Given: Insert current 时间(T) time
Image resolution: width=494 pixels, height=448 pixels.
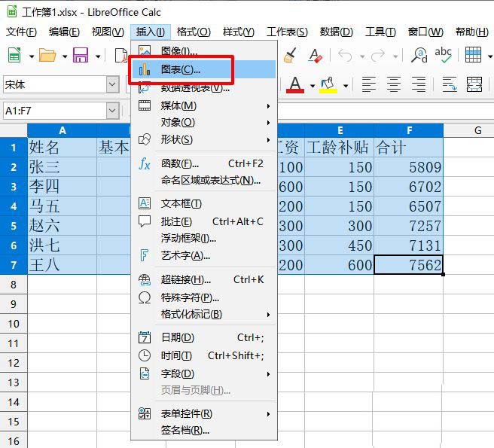Looking at the screenshot, I should coord(204,355).
